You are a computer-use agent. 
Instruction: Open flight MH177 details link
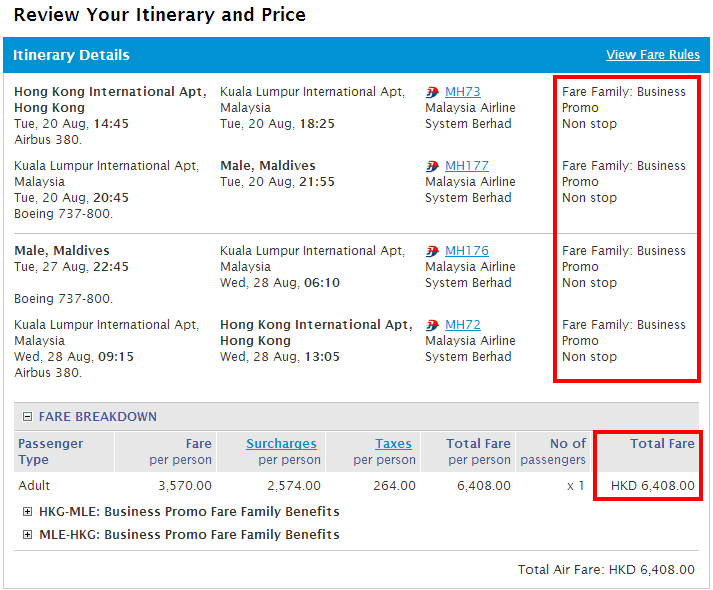point(466,166)
